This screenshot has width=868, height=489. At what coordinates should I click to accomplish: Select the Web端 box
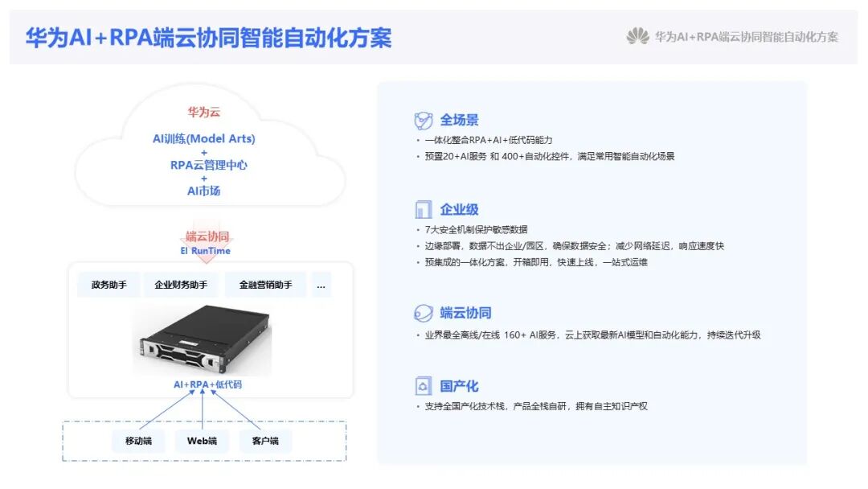[x=202, y=441]
